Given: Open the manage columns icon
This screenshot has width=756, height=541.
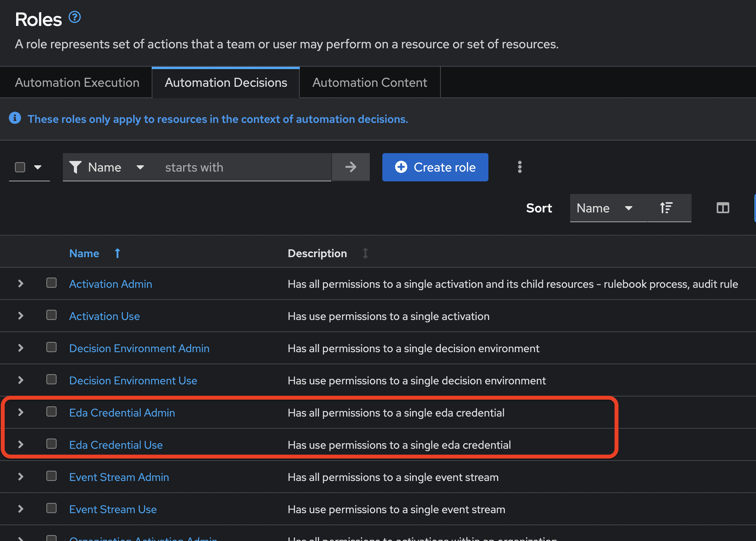Looking at the screenshot, I should [x=723, y=208].
